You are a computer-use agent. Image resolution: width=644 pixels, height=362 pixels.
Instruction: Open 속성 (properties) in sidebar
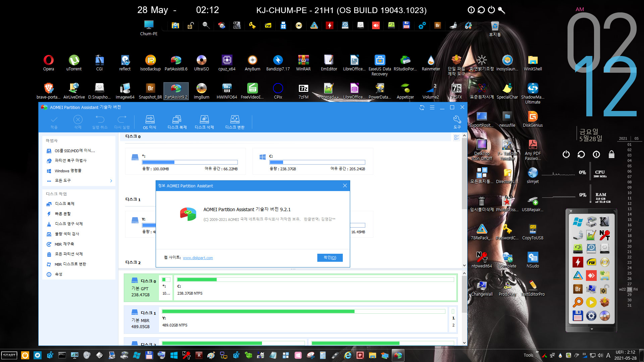tap(58, 274)
